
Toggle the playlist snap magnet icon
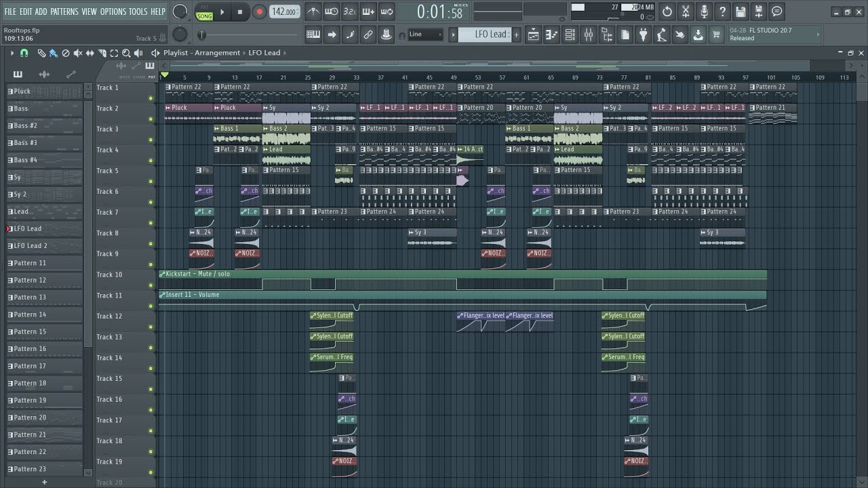coord(24,53)
